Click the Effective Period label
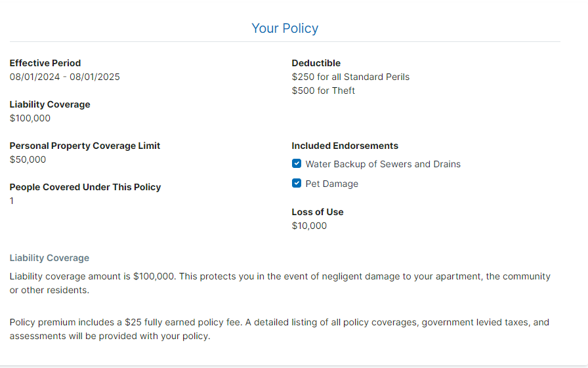 pos(45,63)
